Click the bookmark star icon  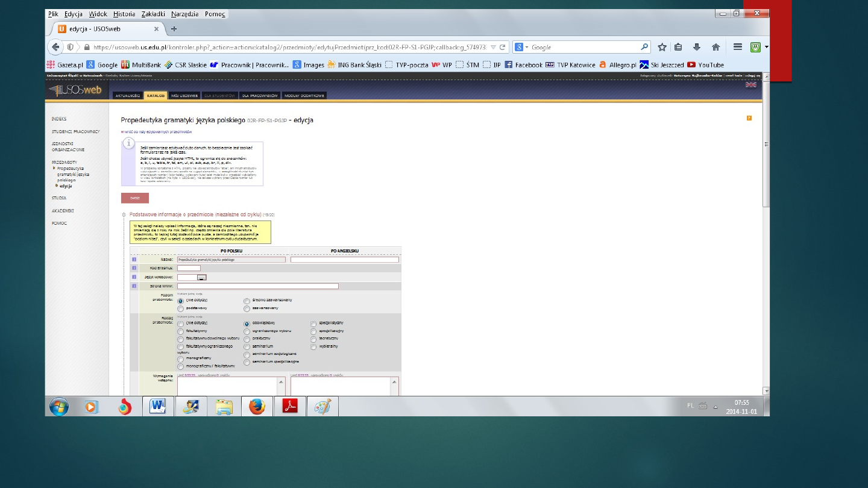(662, 47)
